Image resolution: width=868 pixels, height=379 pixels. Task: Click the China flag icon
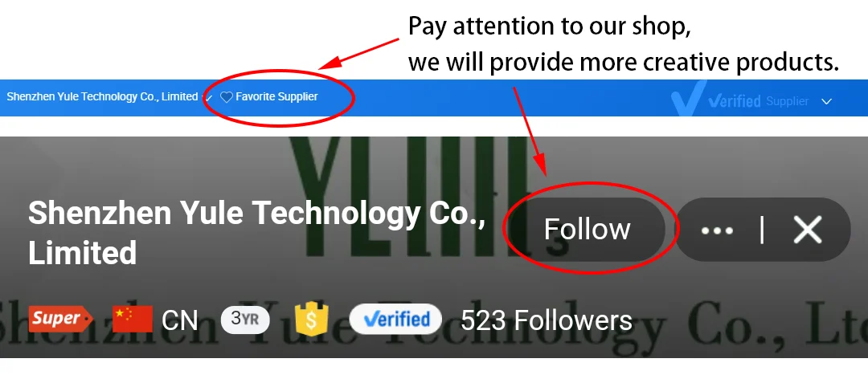133,320
